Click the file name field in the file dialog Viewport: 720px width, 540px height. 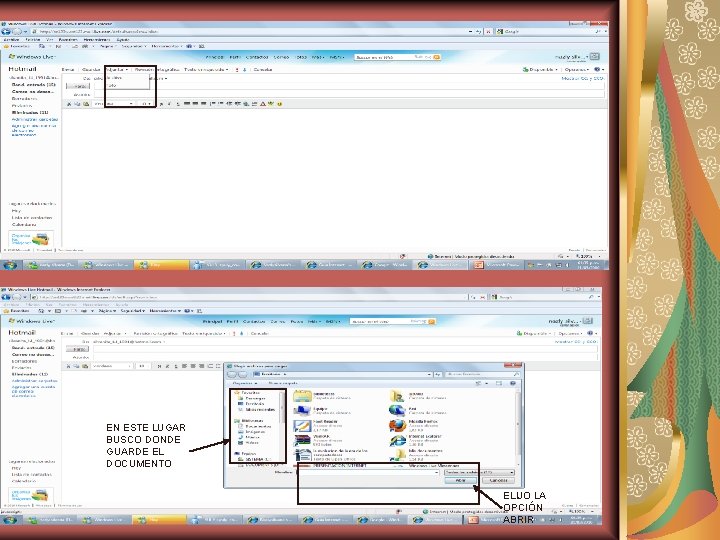pos(367,472)
